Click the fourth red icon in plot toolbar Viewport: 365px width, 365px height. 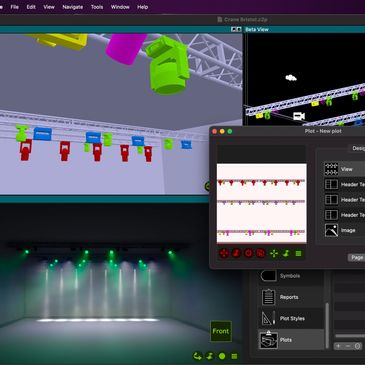[261, 253]
